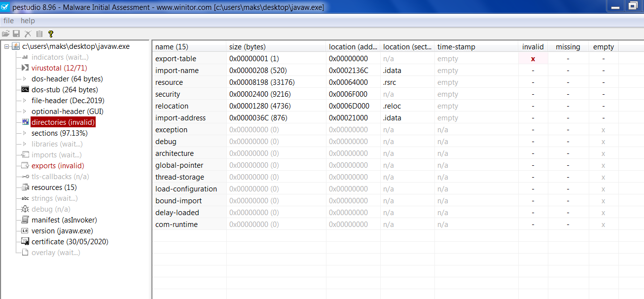Click the directories table icon
Viewport: 644px width, 299px height.
point(25,122)
